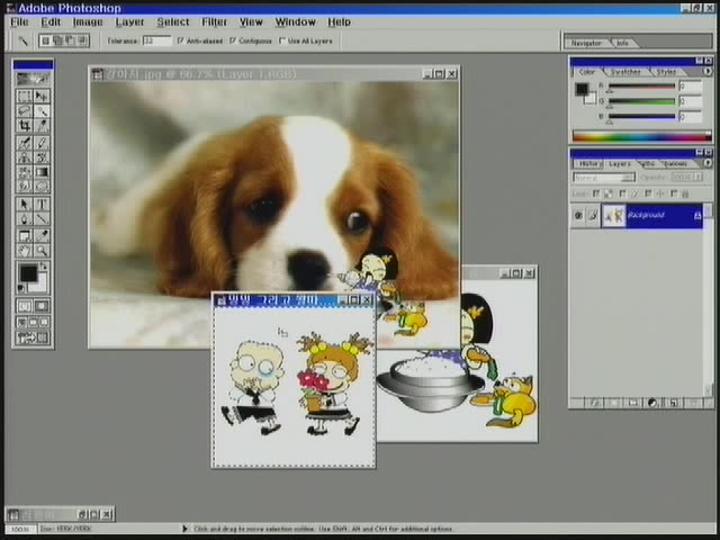Open the Color palette flyout menu arrow
Image resolution: width=720 pixels, height=540 pixels.
(707, 72)
